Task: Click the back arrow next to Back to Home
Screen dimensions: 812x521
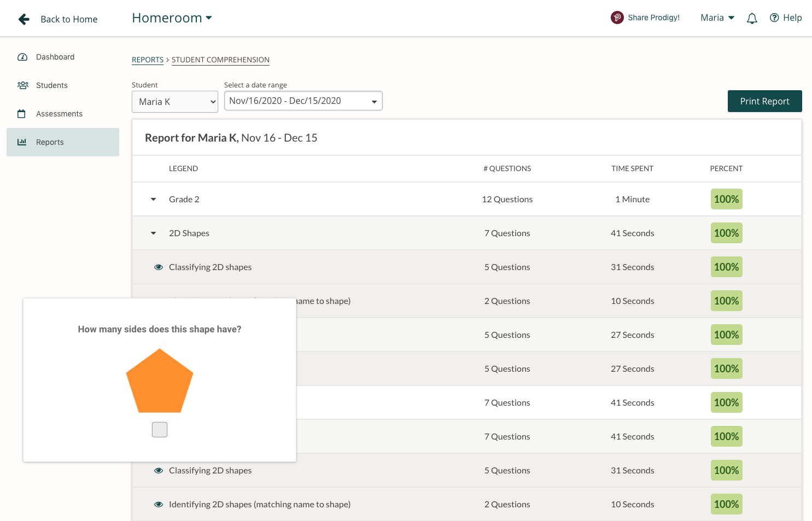Action: click(x=24, y=19)
